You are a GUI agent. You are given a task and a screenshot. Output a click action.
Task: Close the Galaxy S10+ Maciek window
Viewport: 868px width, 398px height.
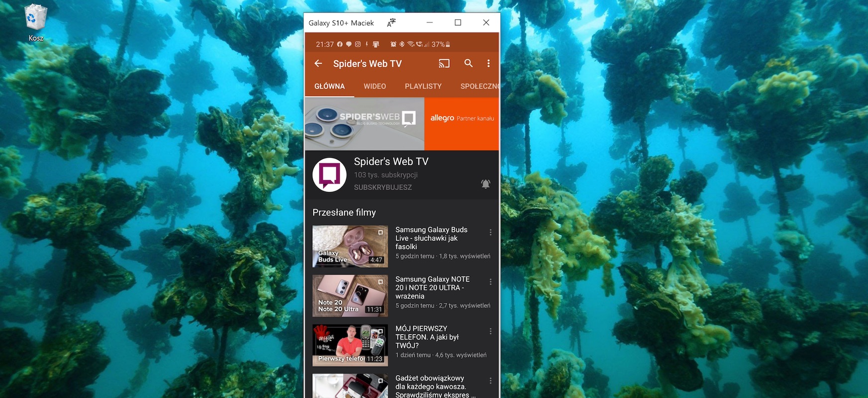[x=486, y=22]
